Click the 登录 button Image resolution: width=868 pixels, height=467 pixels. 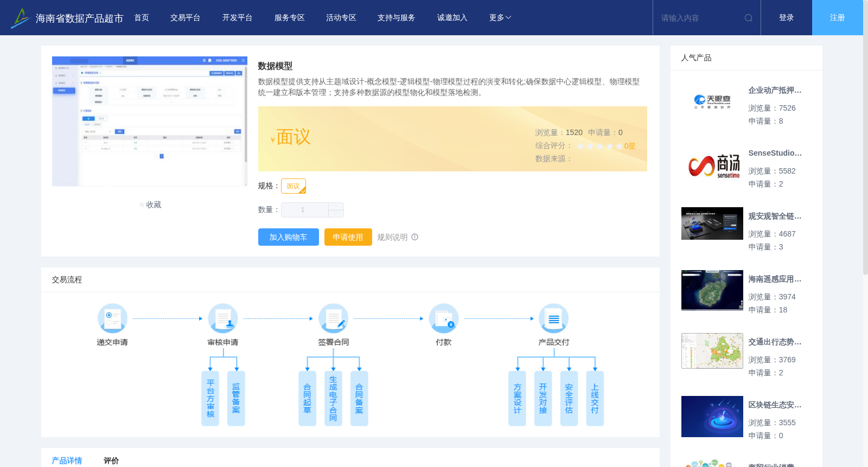point(787,18)
